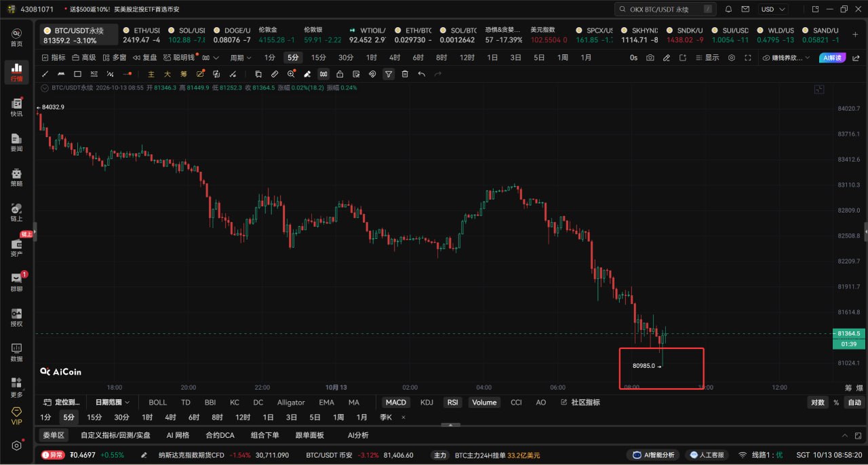Open the 周期 period dropdown

(x=241, y=58)
